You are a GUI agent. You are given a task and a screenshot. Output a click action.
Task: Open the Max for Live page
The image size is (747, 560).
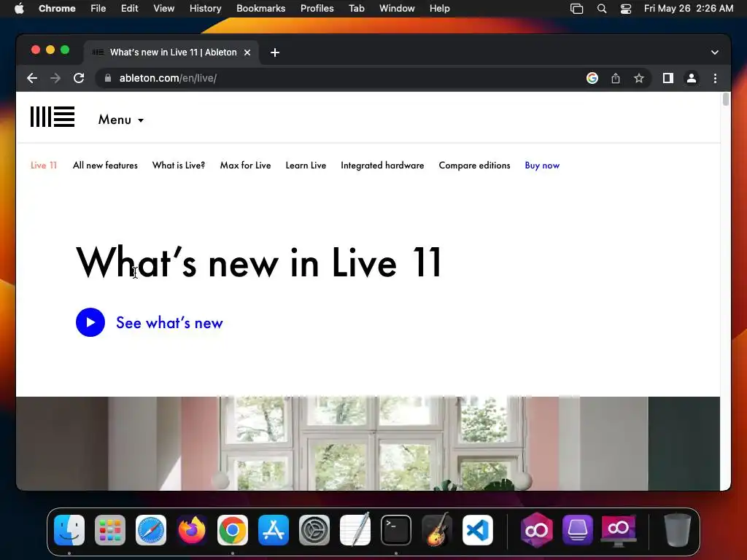pyautogui.click(x=245, y=166)
